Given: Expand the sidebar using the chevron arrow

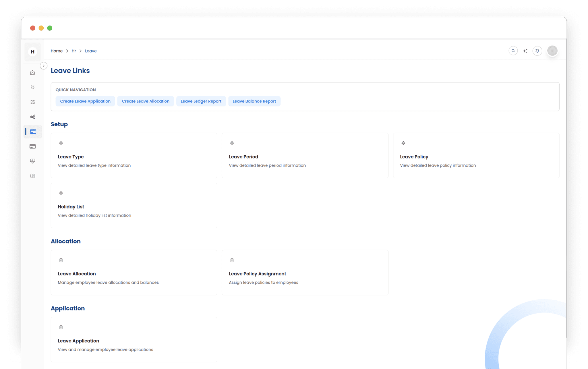Looking at the screenshot, I should click(44, 65).
